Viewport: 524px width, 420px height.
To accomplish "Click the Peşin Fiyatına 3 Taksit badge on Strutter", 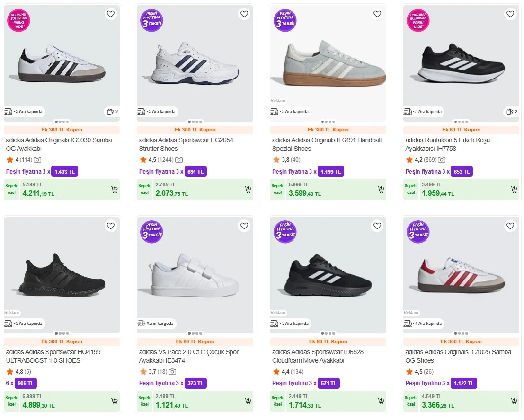I will 151,20.
